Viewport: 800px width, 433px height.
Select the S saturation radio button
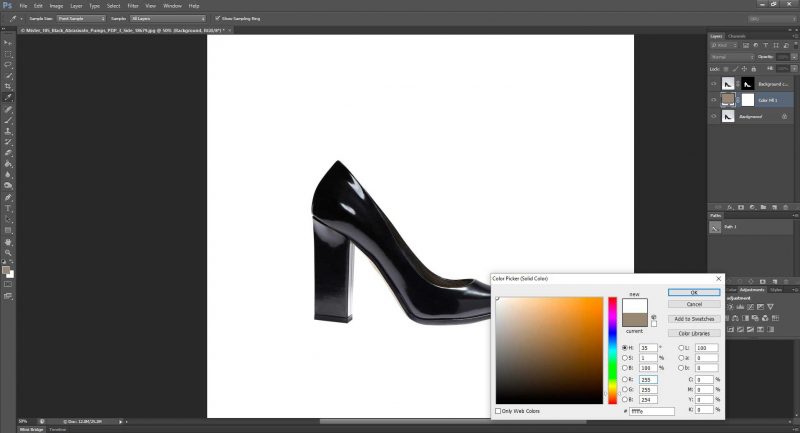627,357
